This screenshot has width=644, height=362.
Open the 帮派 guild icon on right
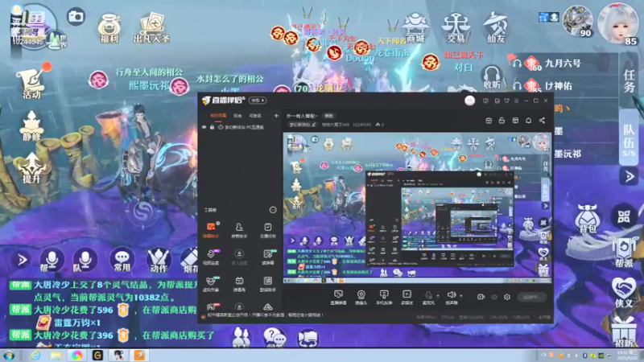[624, 253]
